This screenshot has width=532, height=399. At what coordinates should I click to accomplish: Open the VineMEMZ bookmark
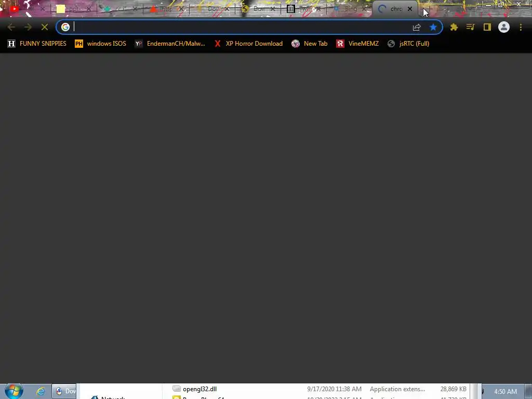click(x=357, y=44)
